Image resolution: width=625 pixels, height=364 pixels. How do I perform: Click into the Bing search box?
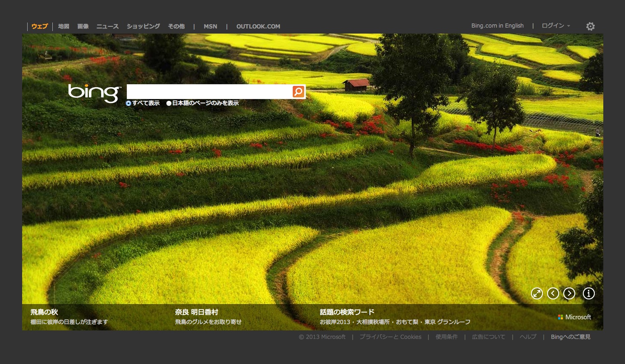click(x=209, y=91)
